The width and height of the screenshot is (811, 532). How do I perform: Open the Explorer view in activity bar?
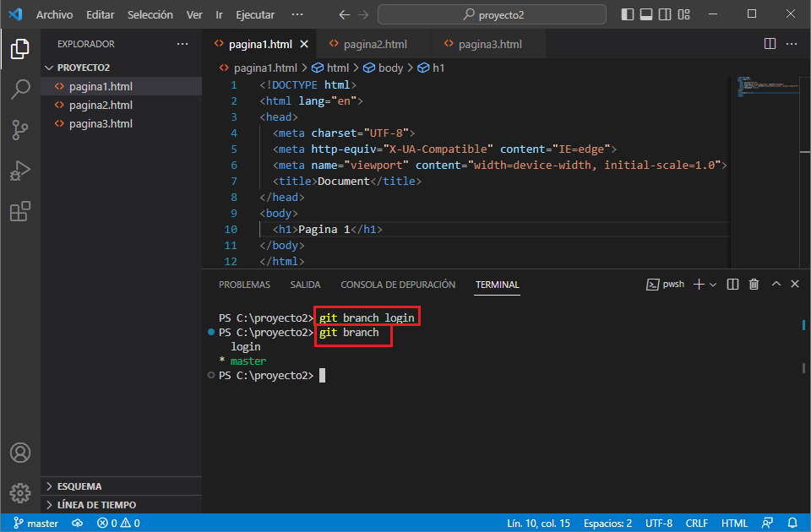[x=20, y=49]
